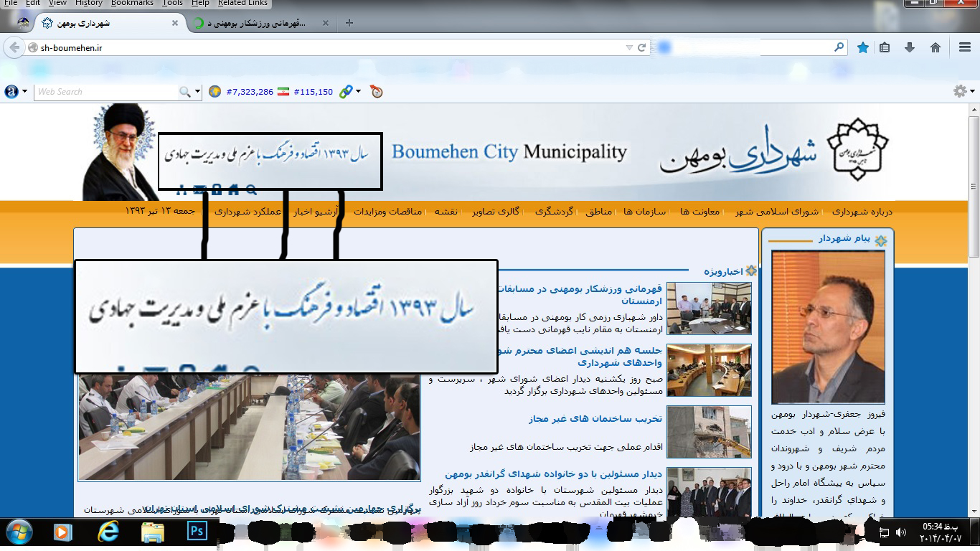Image resolution: width=980 pixels, height=551 pixels.
Task: Open the bookmarks list icon
Action: tap(885, 47)
